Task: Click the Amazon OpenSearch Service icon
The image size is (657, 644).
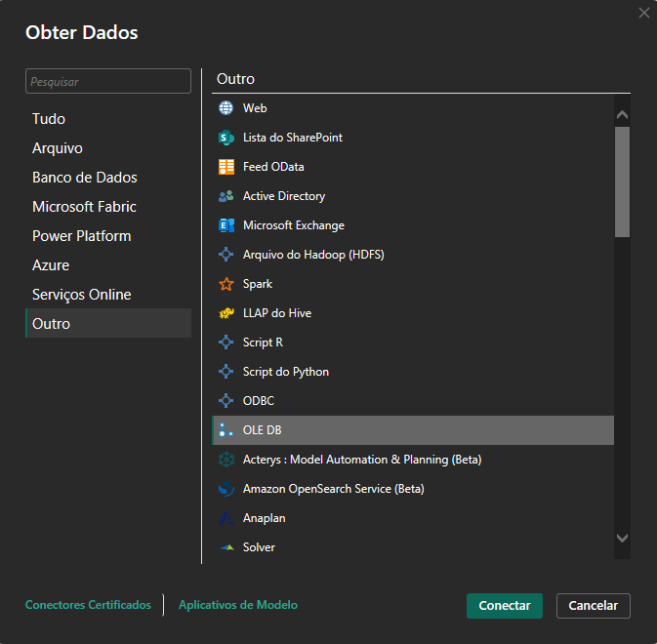Action: (x=226, y=489)
